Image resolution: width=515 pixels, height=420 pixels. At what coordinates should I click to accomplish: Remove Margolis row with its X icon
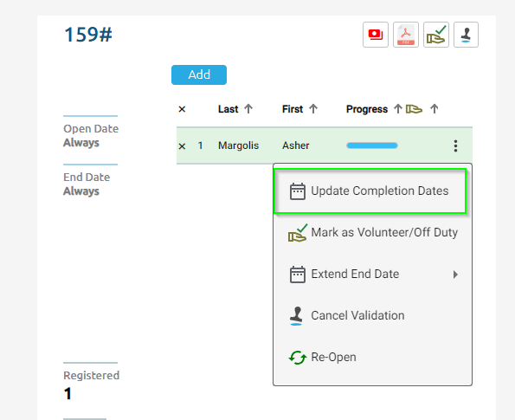tap(182, 145)
